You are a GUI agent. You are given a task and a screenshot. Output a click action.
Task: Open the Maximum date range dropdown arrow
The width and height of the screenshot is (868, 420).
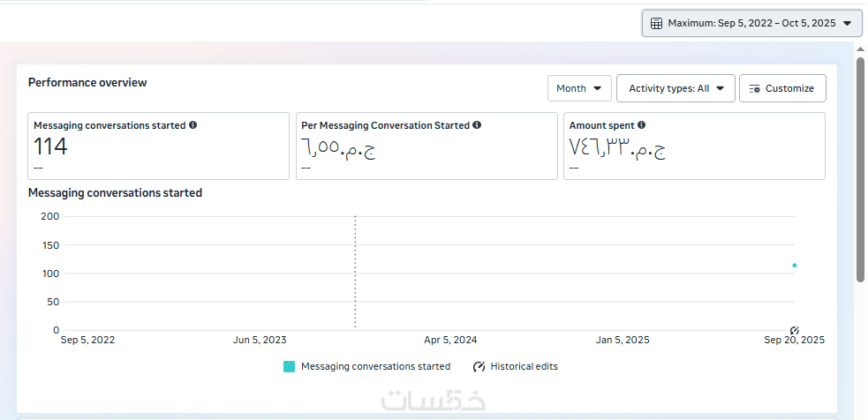pyautogui.click(x=848, y=24)
